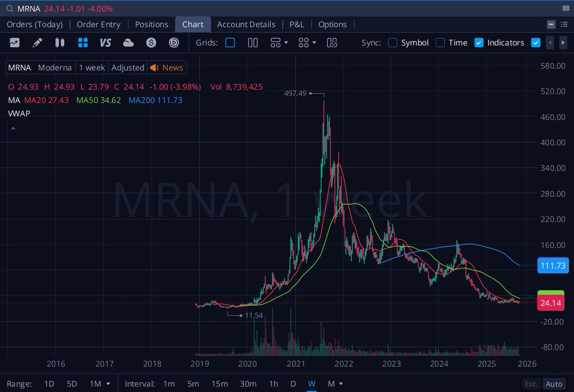Click the list view icon at top right
This screenshot has height=392, width=574.
click(x=564, y=24)
